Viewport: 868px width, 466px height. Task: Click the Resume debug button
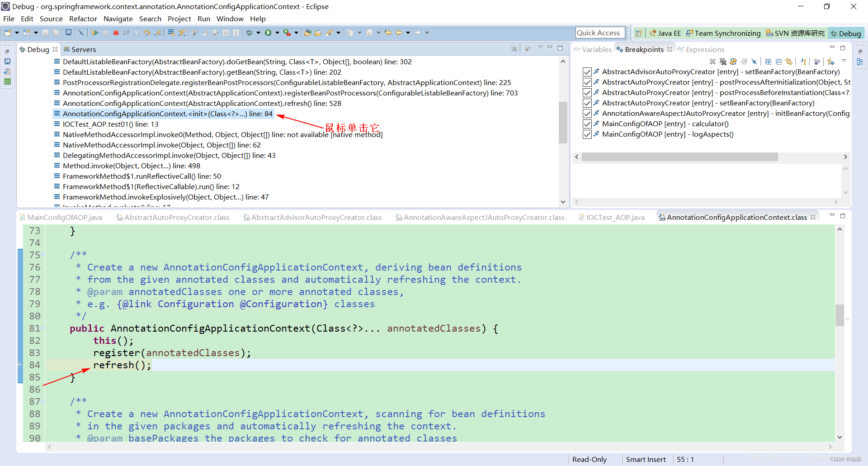pos(95,33)
